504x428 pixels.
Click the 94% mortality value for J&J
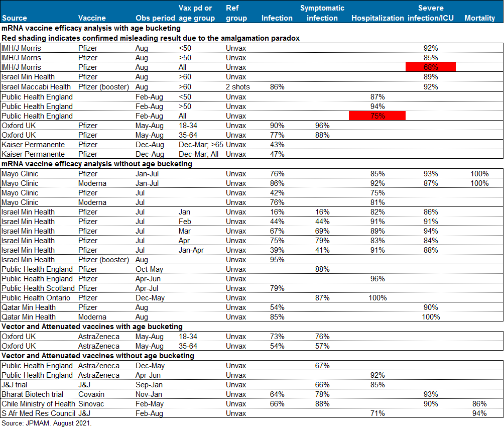[479, 413]
